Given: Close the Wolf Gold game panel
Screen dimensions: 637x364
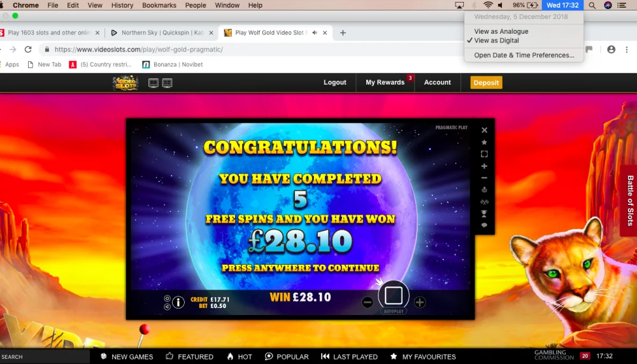Looking at the screenshot, I should tap(484, 130).
